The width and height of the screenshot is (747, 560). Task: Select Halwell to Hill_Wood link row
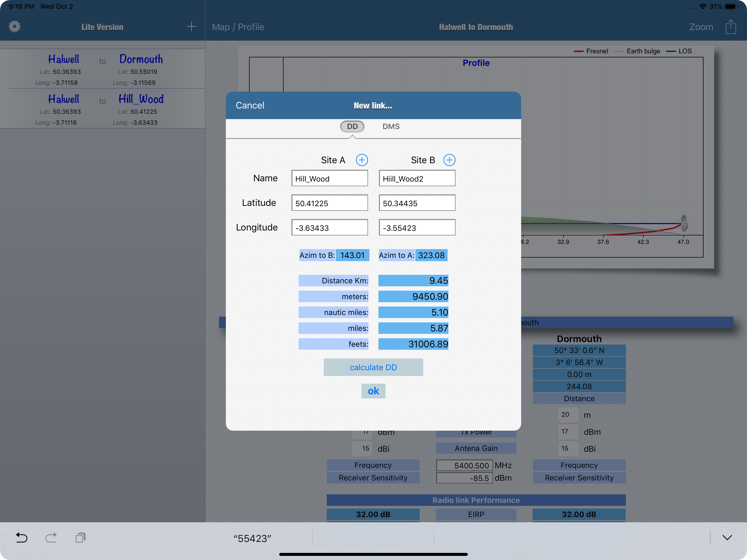(x=102, y=109)
